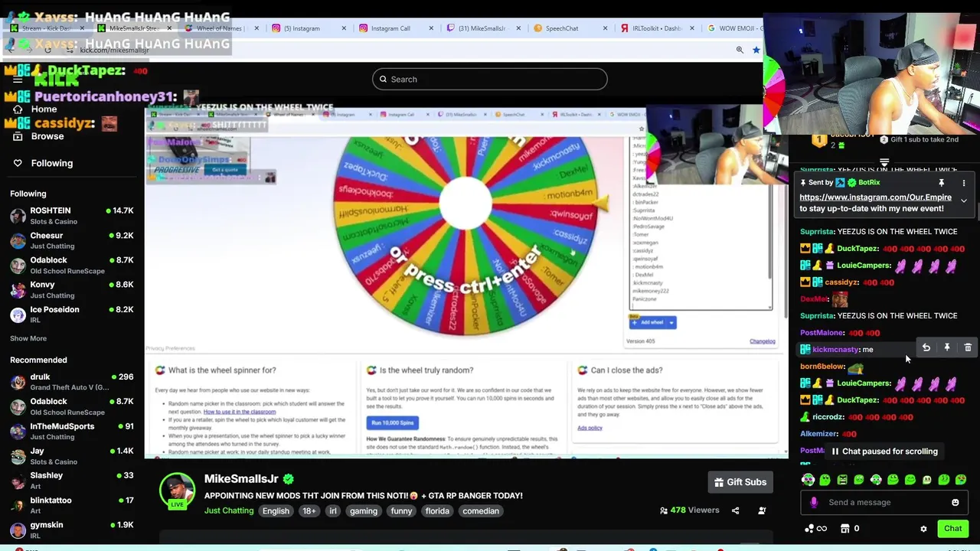Click the Changelog link
The image size is (980, 551).
pos(763,341)
